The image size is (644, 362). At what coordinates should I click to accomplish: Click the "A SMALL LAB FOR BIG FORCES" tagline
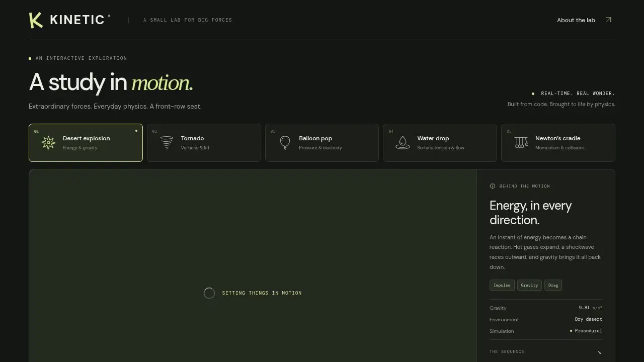pyautogui.click(x=188, y=20)
